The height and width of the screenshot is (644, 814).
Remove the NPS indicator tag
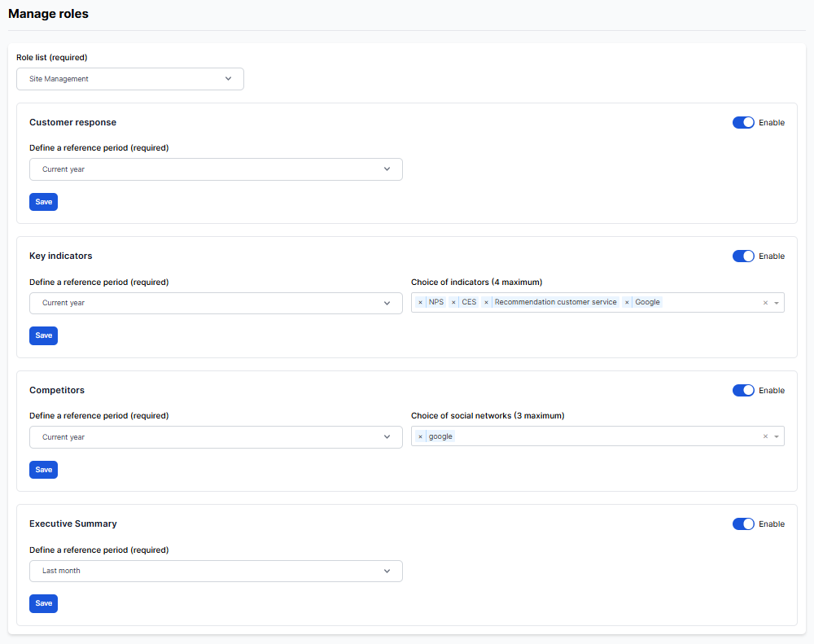click(x=420, y=302)
